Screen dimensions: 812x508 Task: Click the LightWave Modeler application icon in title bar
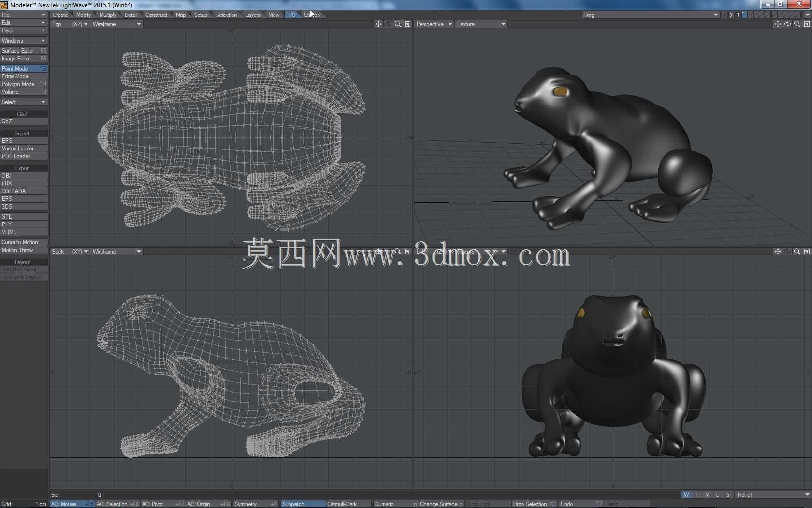click(x=4, y=5)
